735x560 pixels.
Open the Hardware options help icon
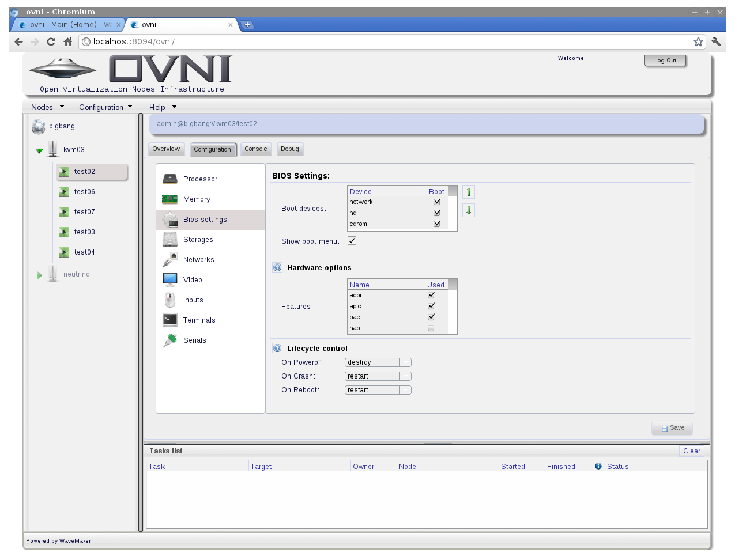[x=277, y=267]
